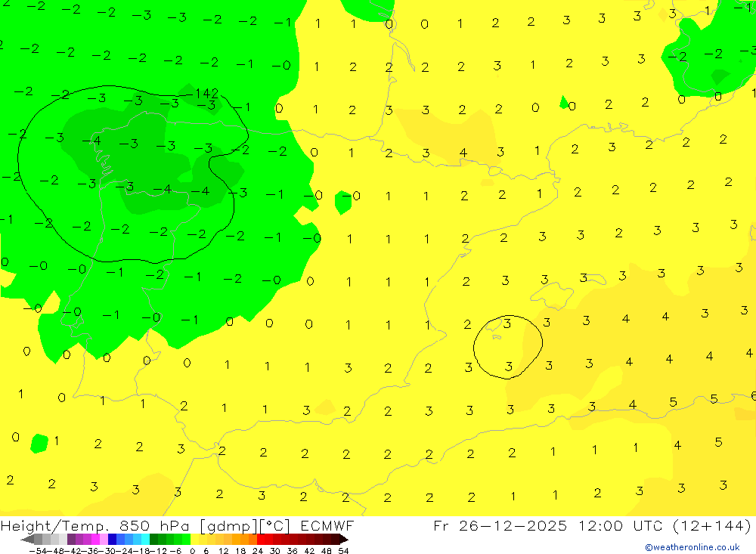Pick the dark blue legend swatch
This screenshot has width=756, height=554.
113,540
